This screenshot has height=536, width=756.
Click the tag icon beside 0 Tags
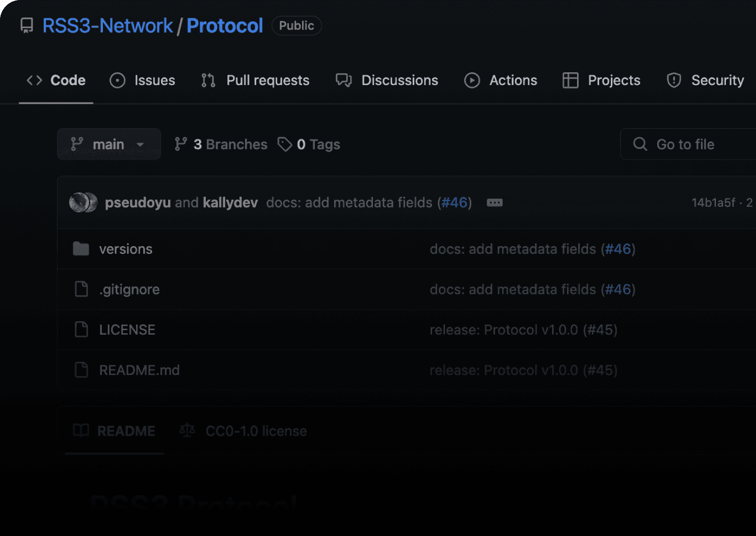click(x=284, y=144)
